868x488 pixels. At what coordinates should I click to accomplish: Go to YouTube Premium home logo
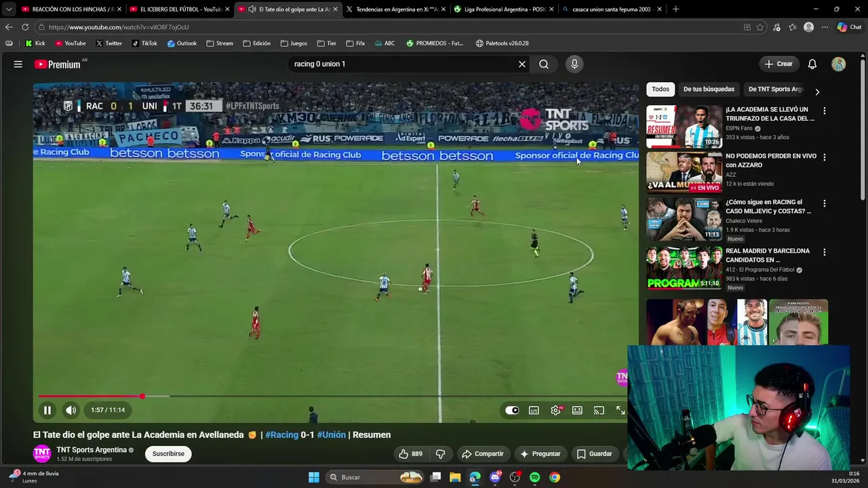58,64
